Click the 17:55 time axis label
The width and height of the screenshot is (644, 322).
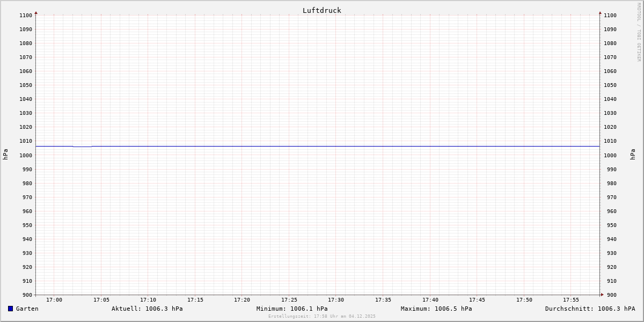pos(571,300)
